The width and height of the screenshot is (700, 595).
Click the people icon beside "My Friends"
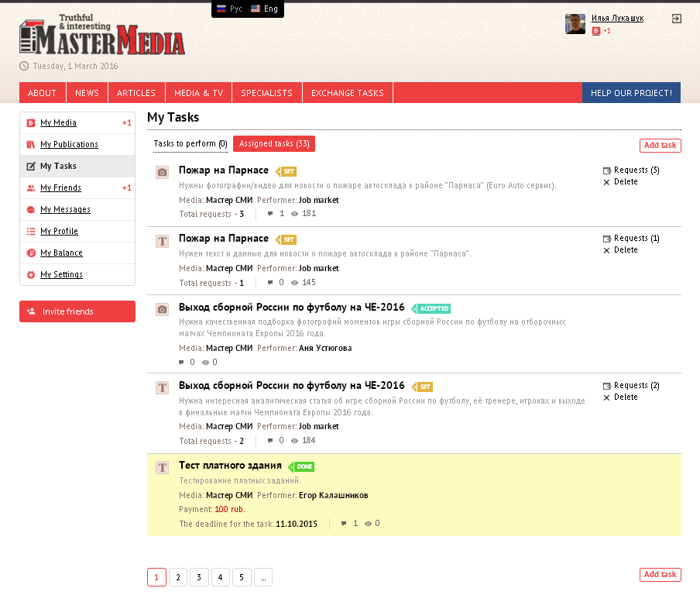[29, 187]
